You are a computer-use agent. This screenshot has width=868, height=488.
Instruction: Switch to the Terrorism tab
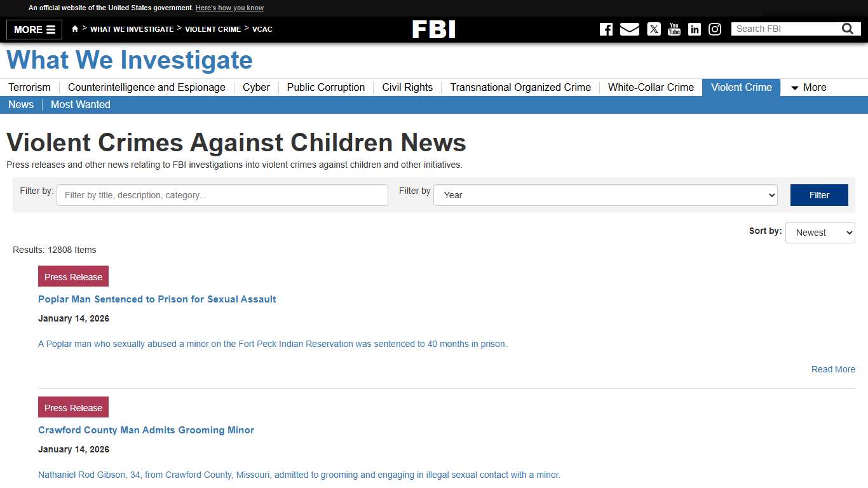[29, 87]
